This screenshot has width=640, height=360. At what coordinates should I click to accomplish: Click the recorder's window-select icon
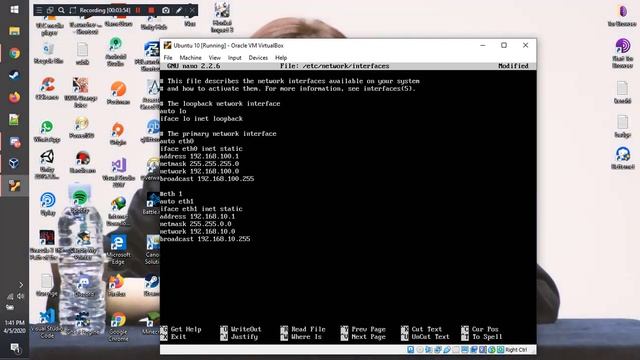click(x=50, y=10)
